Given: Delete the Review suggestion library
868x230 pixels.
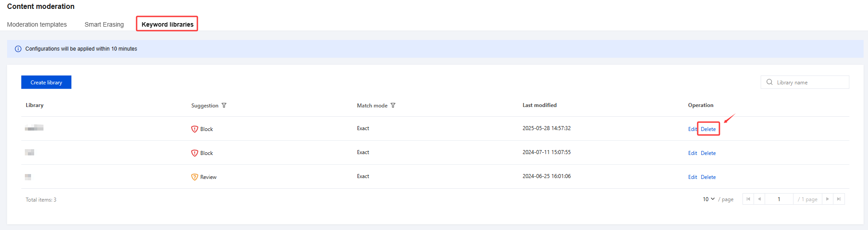Looking at the screenshot, I should pos(708,177).
